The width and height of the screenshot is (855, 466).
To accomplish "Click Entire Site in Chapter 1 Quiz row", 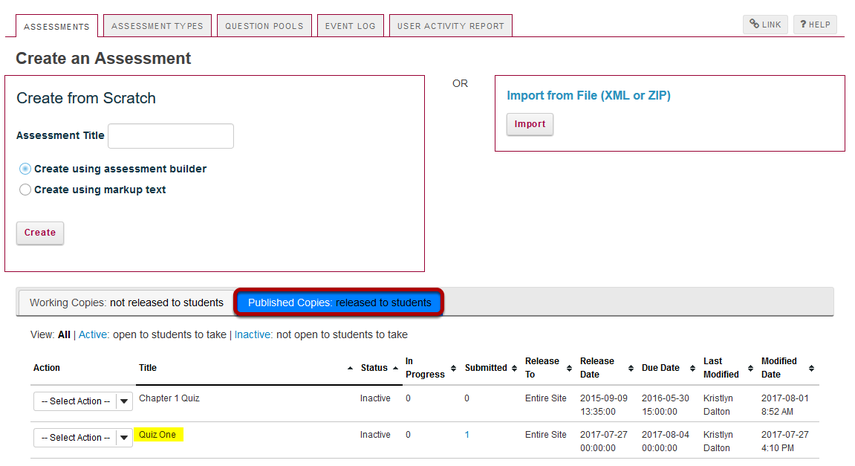I will click(x=546, y=398).
